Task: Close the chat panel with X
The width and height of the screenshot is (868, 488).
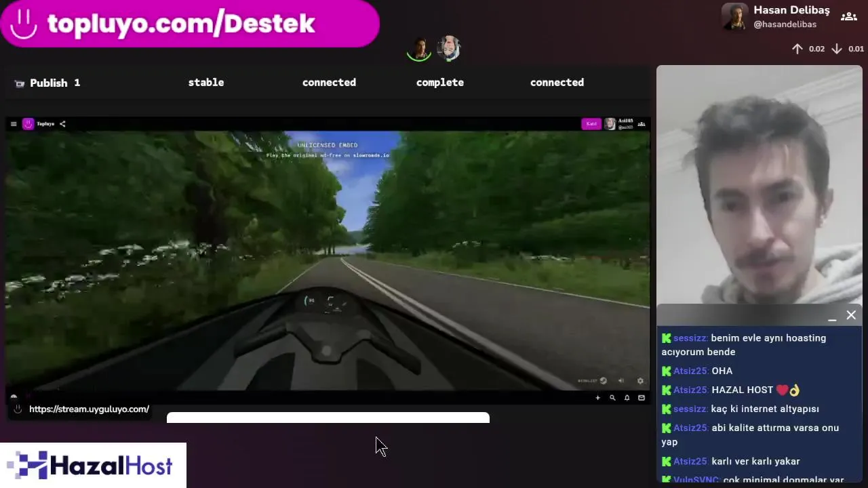Action: coord(851,315)
